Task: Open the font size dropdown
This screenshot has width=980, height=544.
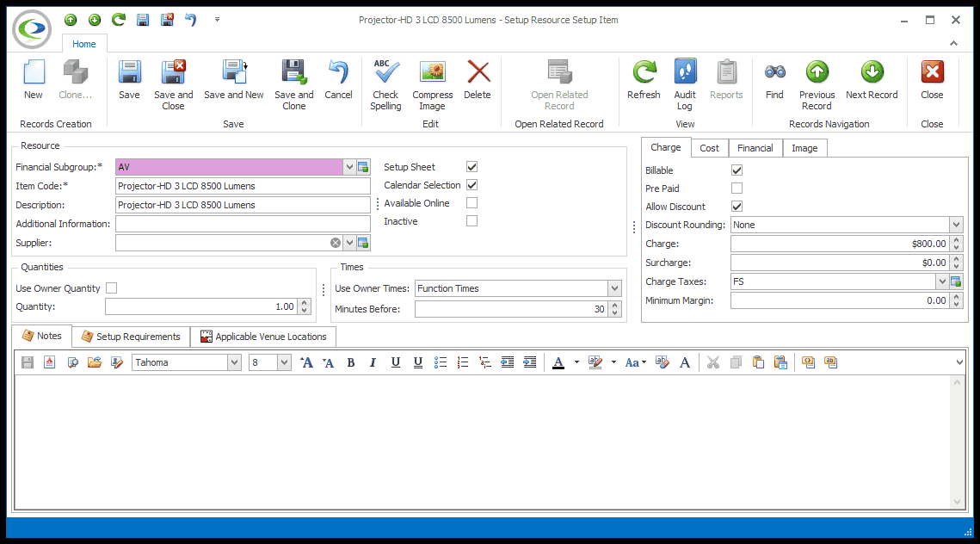Action: 285,362
